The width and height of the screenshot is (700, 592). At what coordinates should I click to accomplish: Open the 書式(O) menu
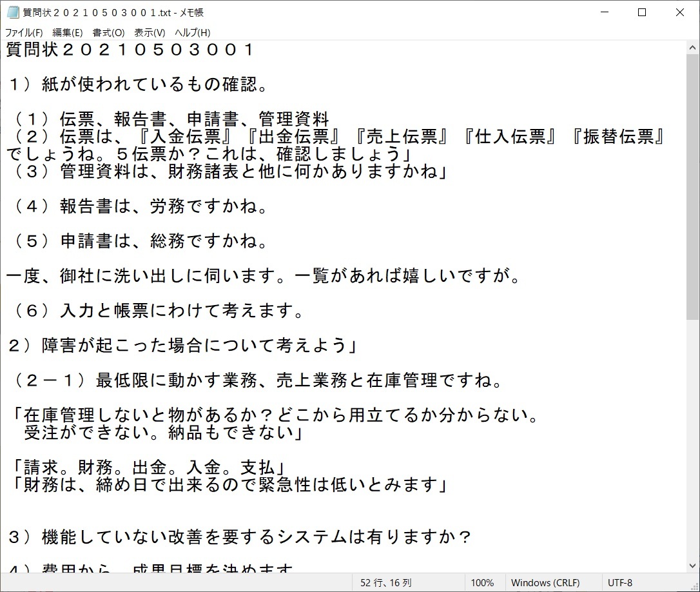108,33
